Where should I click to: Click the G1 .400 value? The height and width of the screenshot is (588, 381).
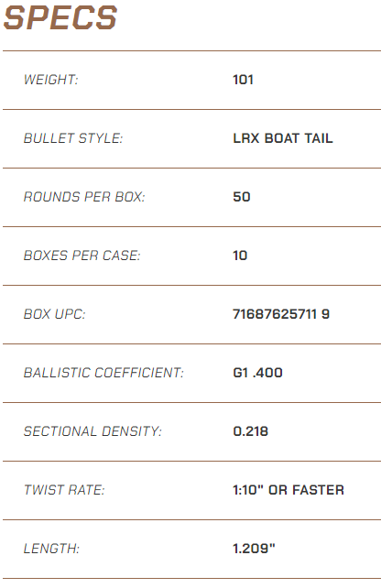click(x=257, y=373)
